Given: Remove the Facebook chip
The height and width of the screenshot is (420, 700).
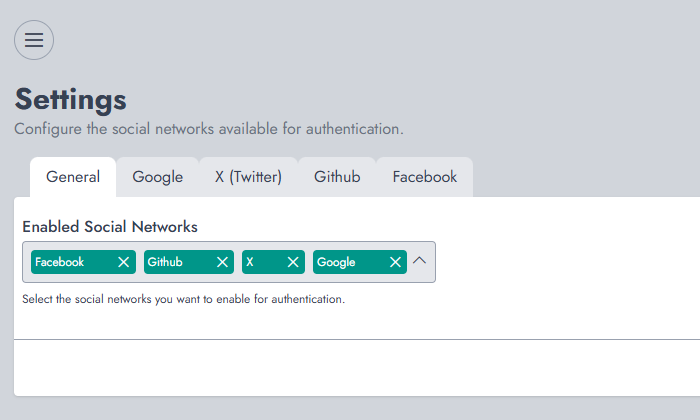Looking at the screenshot, I should [x=124, y=262].
